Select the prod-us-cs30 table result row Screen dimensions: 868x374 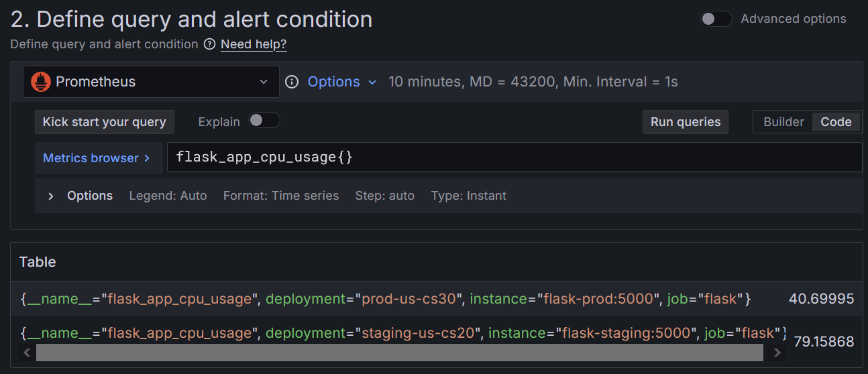point(386,299)
